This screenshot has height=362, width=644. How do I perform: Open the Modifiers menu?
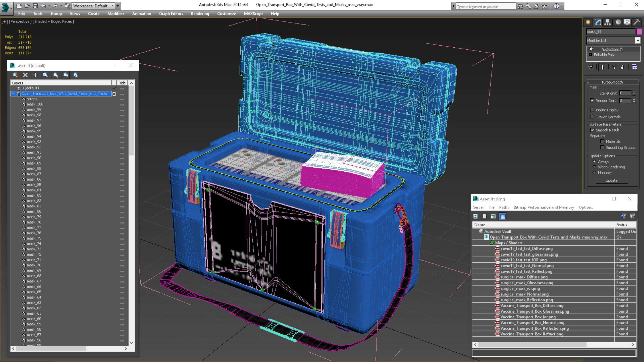pos(116,14)
